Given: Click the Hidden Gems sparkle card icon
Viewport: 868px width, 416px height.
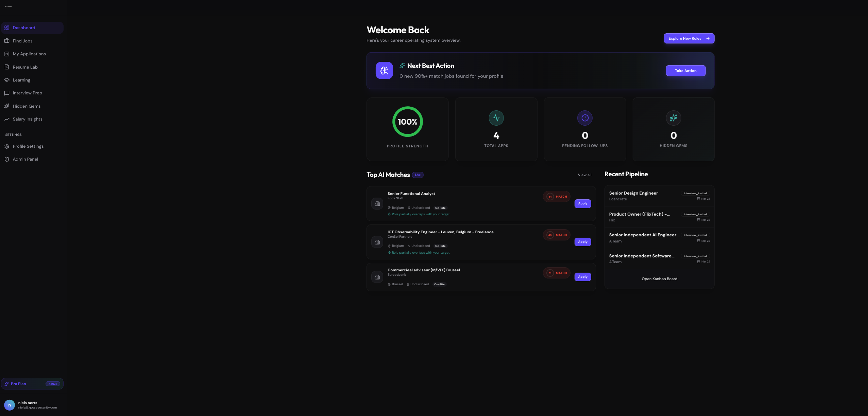Looking at the screenshot, I should coord(673,118).
